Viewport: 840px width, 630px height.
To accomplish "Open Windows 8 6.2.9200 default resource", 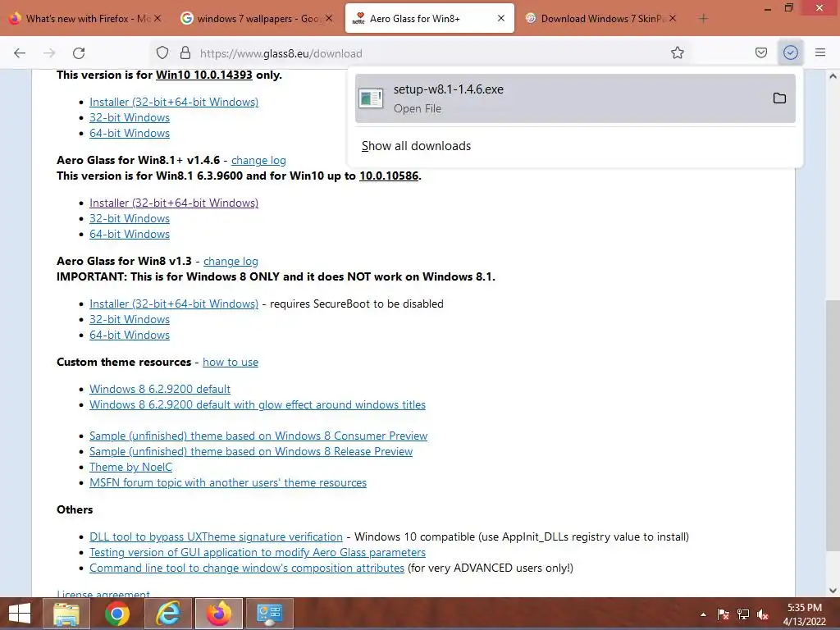I will (x=160, y=389).
